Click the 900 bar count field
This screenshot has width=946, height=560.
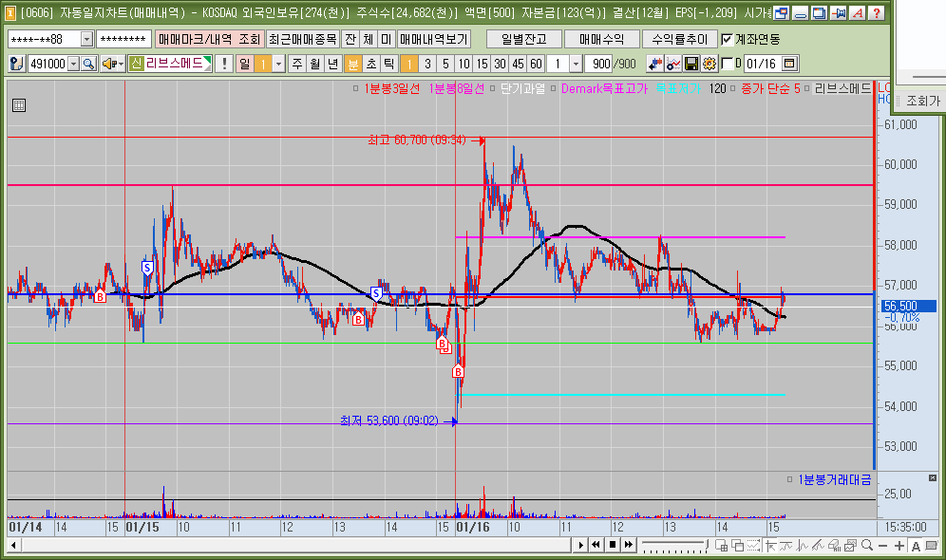(x=599, y=64)
